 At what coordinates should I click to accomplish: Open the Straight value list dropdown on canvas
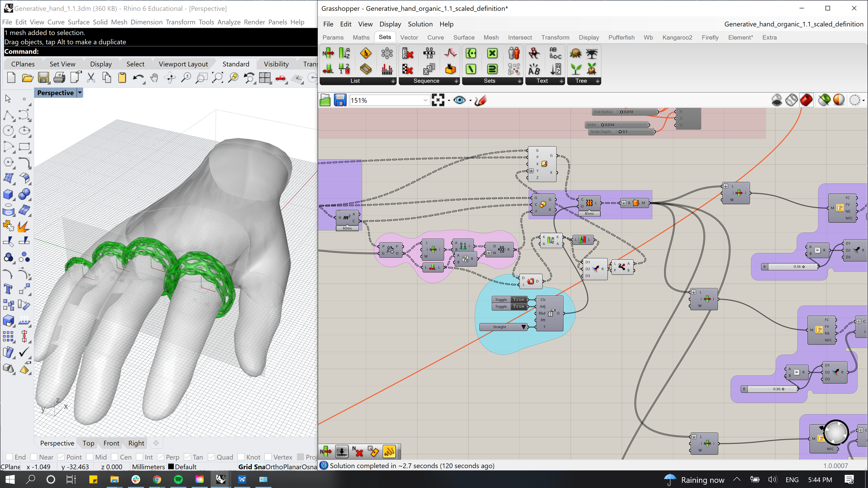[524, 327]
